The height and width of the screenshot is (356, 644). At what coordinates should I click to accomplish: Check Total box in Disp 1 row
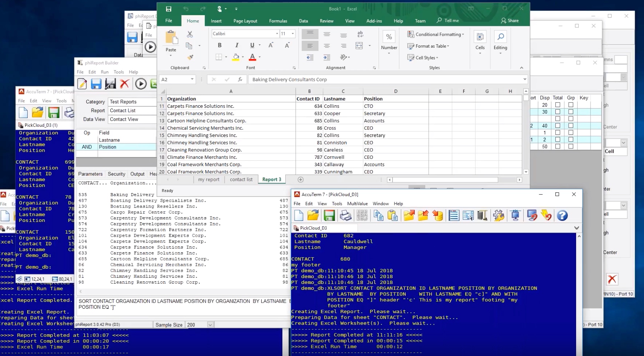click(558, 133)
